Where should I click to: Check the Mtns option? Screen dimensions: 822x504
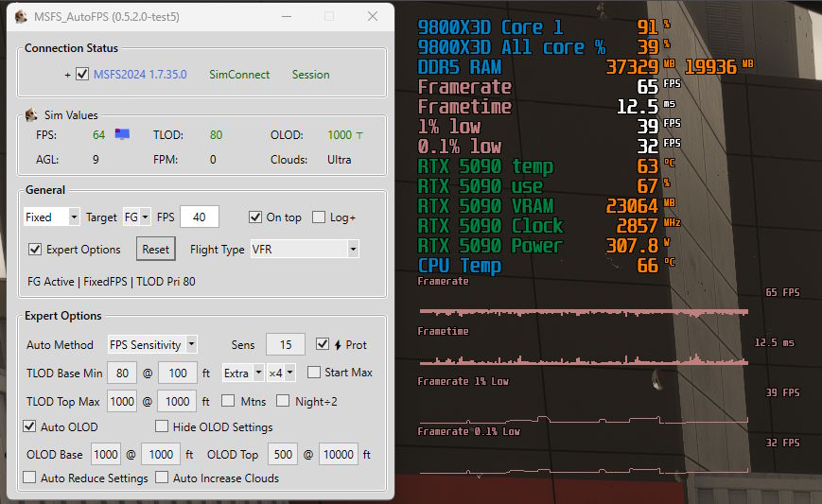(x=228, y=401)
